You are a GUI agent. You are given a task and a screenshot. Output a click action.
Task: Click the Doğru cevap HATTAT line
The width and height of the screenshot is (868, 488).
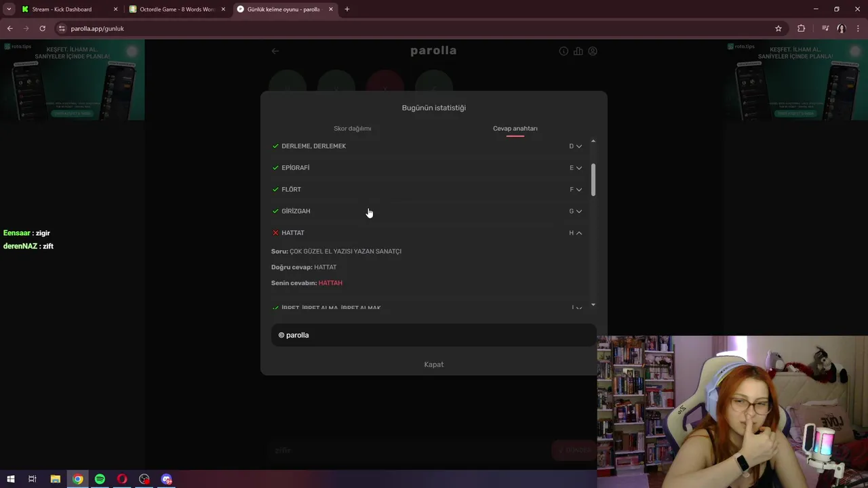[x=304, y=267]
